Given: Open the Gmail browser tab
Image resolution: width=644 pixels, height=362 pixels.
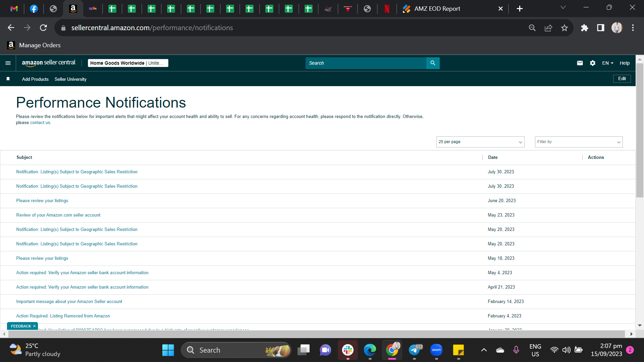Looking at the screenshot, I should [14, 9].
